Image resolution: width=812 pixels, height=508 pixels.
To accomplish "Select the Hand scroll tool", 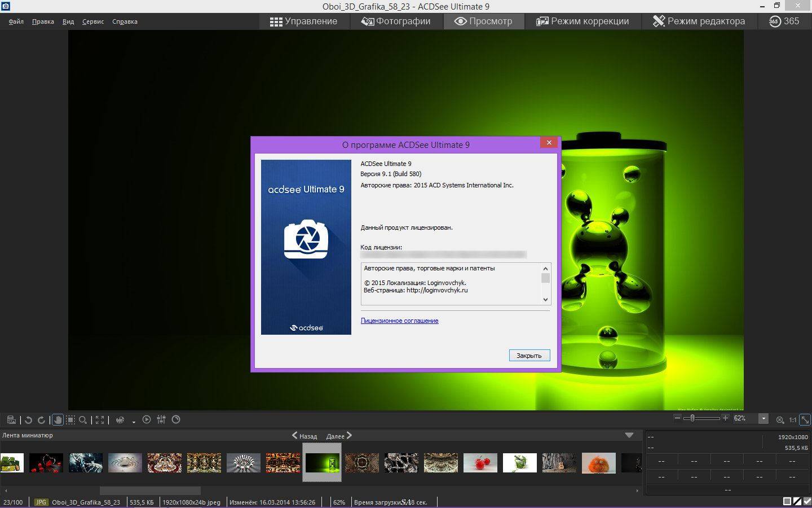I will [x=57, y=419].
